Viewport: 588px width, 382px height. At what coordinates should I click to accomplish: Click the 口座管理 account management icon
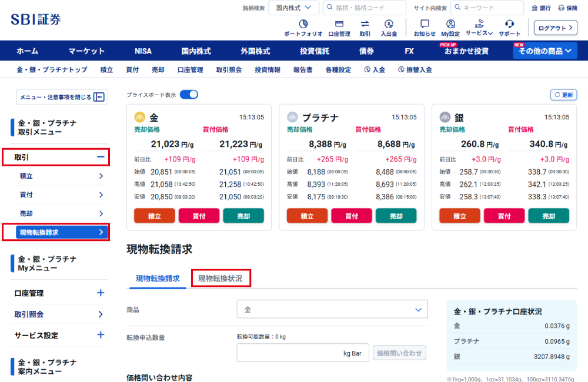pyautogui.click(x=339, y=25)
